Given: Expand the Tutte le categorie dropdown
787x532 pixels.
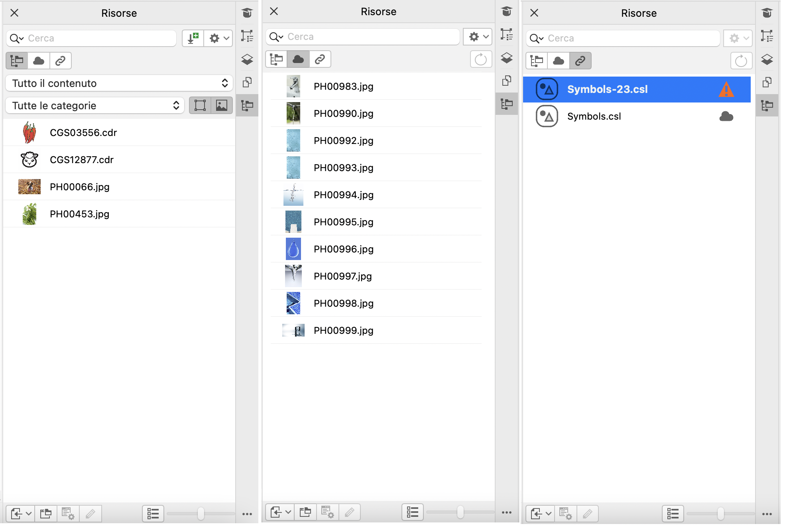Looking at the screenshot, I should click(95, 106).
